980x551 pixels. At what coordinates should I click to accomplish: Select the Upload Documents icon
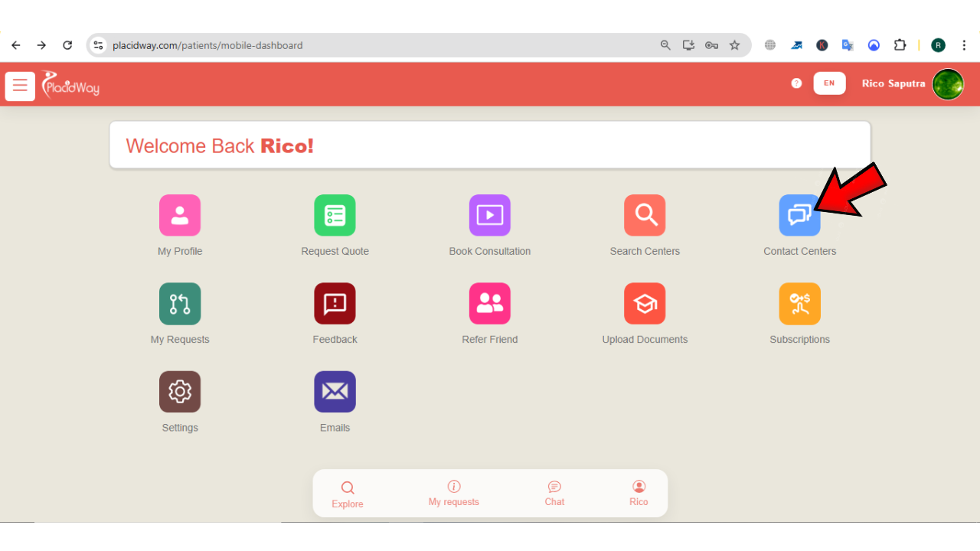(645, 304)
